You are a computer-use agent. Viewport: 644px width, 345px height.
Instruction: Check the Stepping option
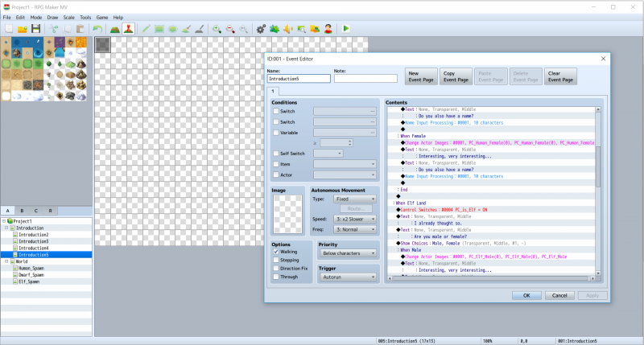(276, 260)
